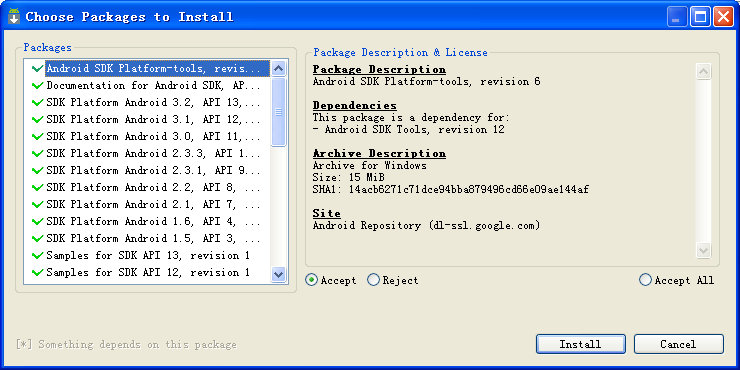Select the Accept radio button
740x370 pixels.
point(311,280)
